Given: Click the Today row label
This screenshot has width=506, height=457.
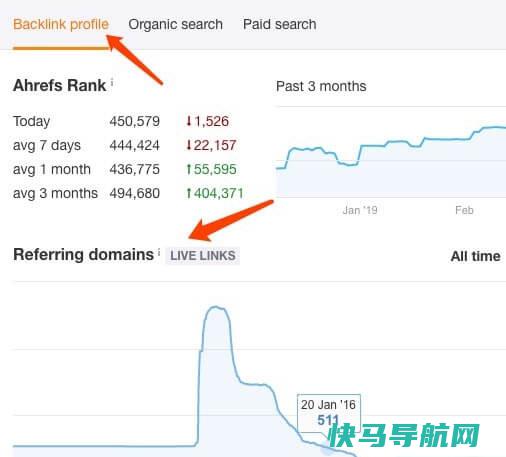Looking at the screenshot, I should click(x=31, y=121).
